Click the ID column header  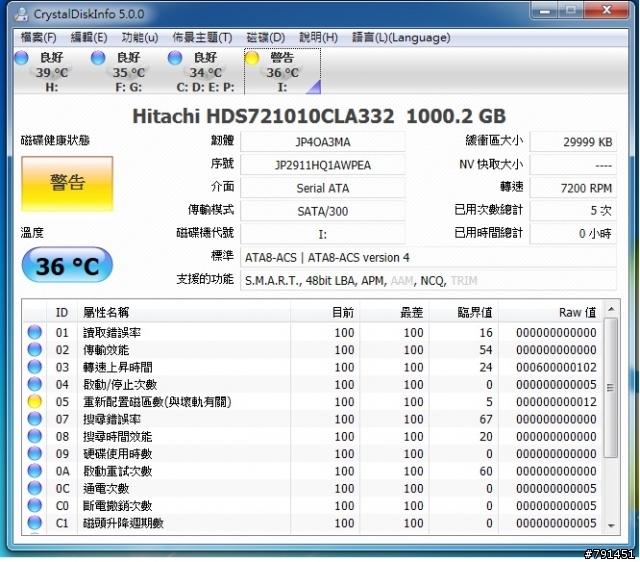click(x=62, y=312)
